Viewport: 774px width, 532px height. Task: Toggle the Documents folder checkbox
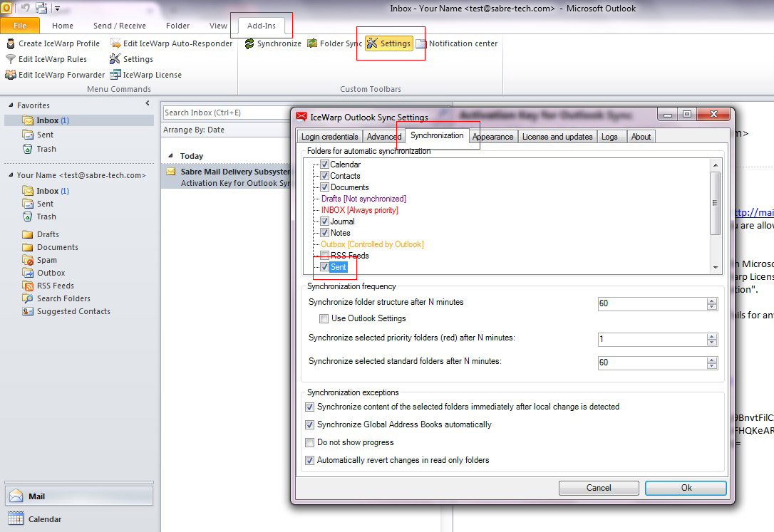tap(325, 187)
